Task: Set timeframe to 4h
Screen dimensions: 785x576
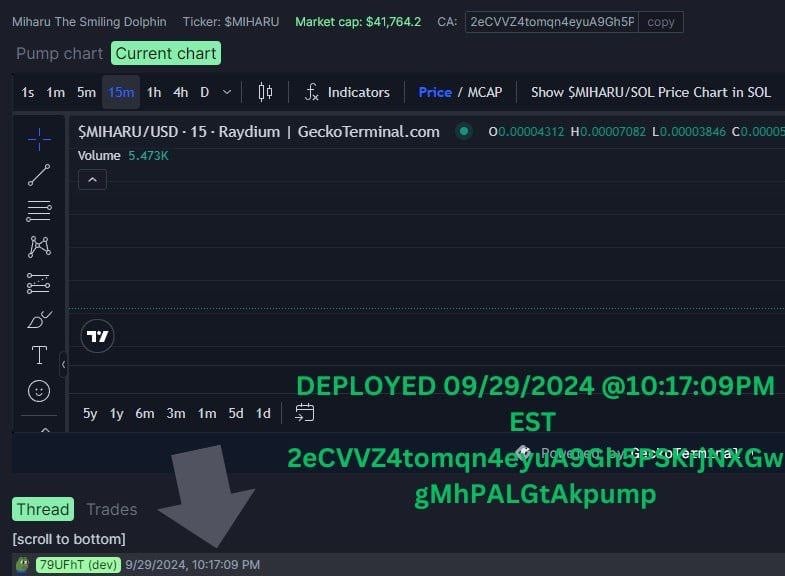Action: 180,93
